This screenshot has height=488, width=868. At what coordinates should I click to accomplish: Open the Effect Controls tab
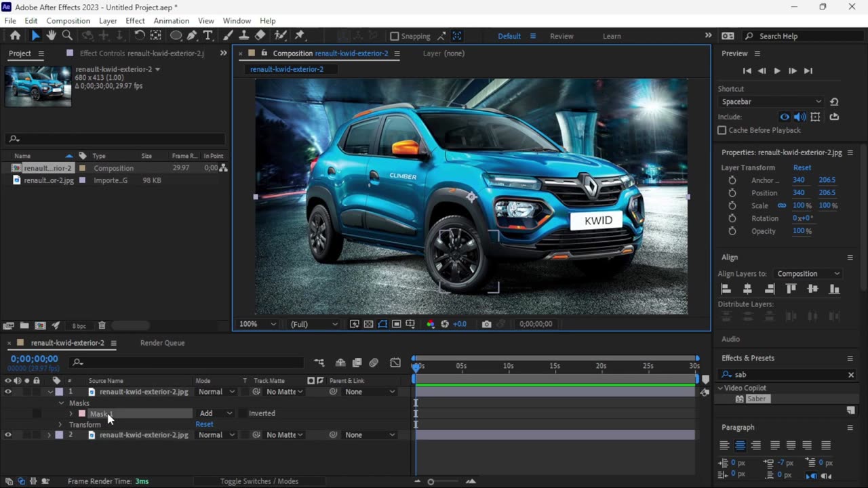click(141, 54)
